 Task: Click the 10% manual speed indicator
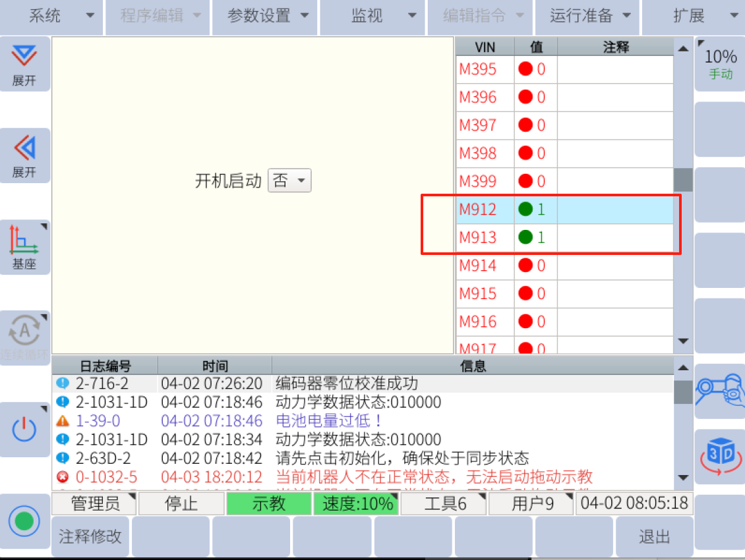click(720, 64)
